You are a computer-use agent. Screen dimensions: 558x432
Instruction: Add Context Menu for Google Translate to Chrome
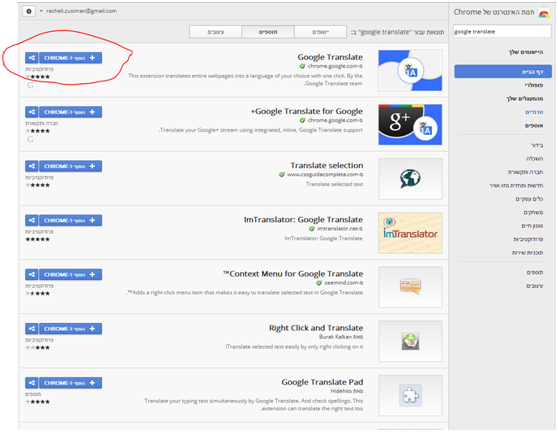[70, 274]
